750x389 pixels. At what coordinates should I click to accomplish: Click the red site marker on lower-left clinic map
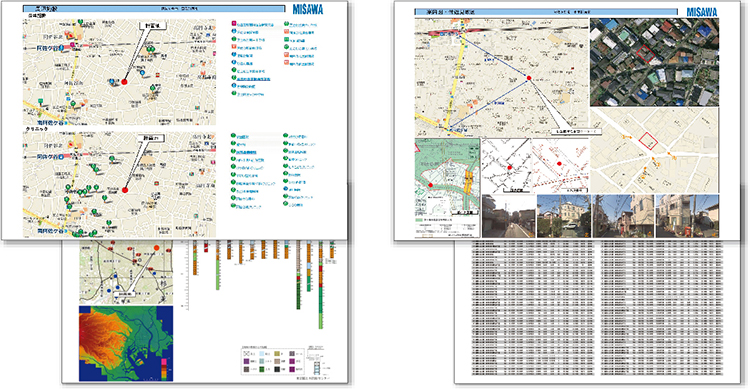point(125,190)
